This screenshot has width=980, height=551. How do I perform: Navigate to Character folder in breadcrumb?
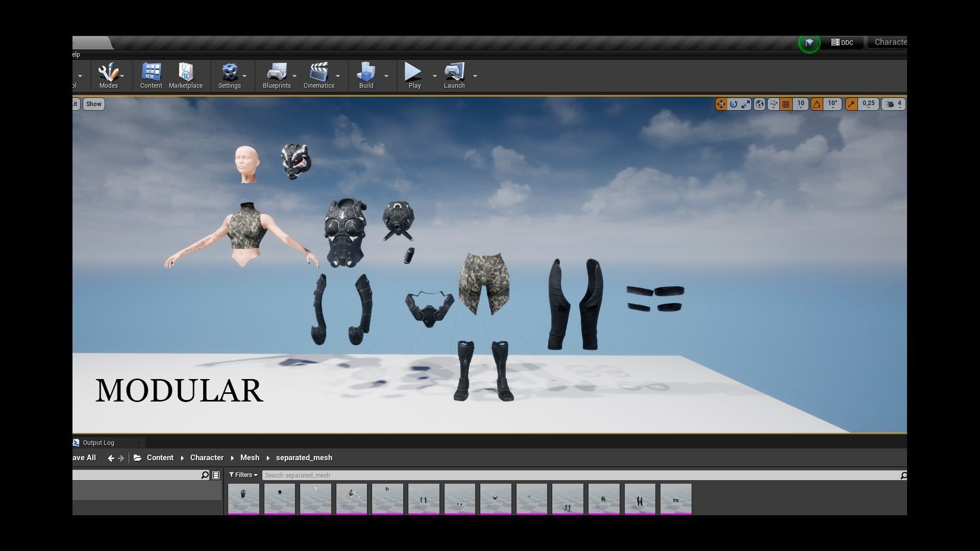[x=207, y=458]
